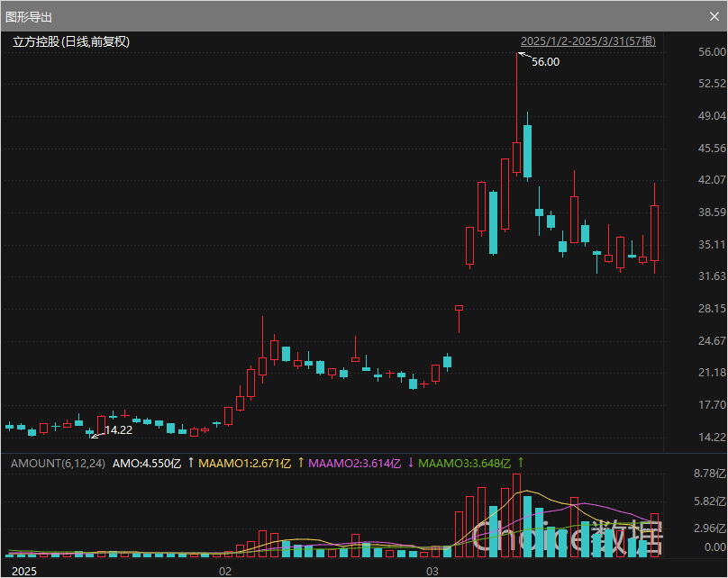Click the 17.70 price axis label

(x=712, y=405)
